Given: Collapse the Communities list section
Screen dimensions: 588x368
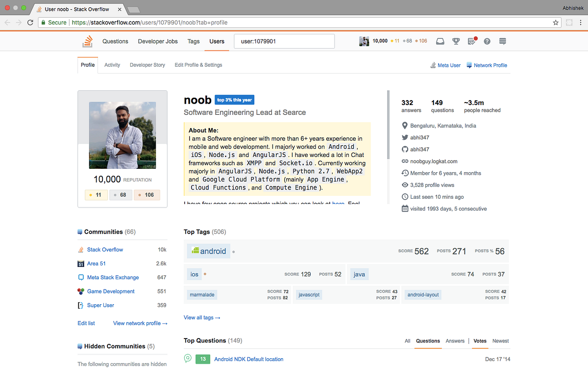Looking at the screenshot, I should point(79,232).
